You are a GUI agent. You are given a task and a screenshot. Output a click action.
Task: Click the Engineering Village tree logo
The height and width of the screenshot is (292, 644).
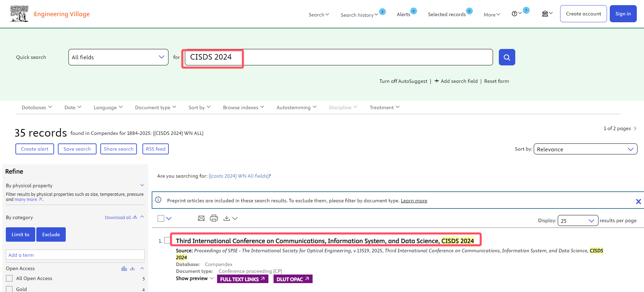pyautogui.click(x=19, y=14)
